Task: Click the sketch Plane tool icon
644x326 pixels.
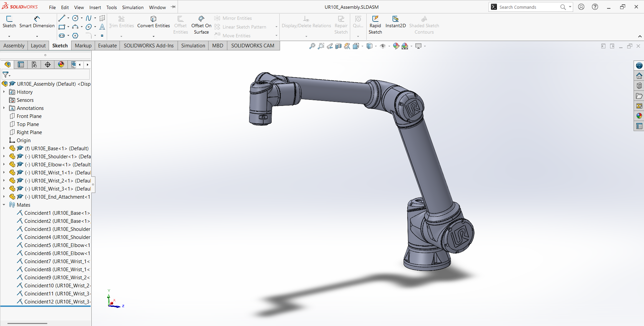Action: pyautogui.click(x=102, y=18)
